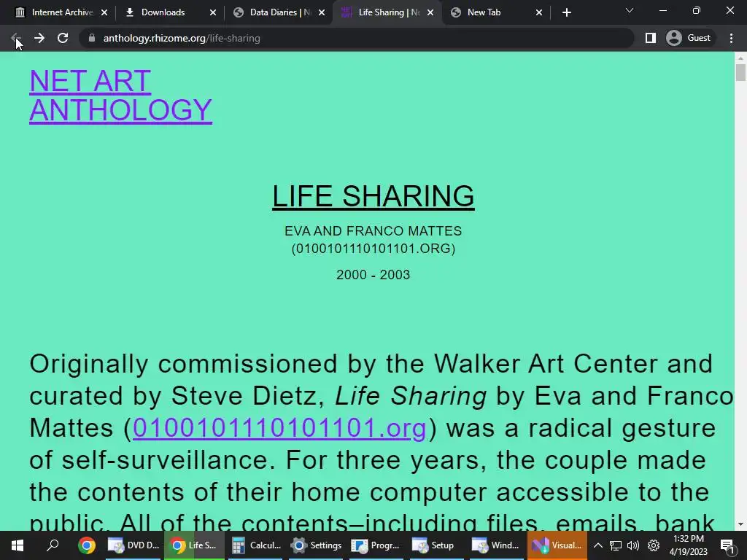Open the notification center icon
This screenshot has height=560, width=747.
(727, 545)
